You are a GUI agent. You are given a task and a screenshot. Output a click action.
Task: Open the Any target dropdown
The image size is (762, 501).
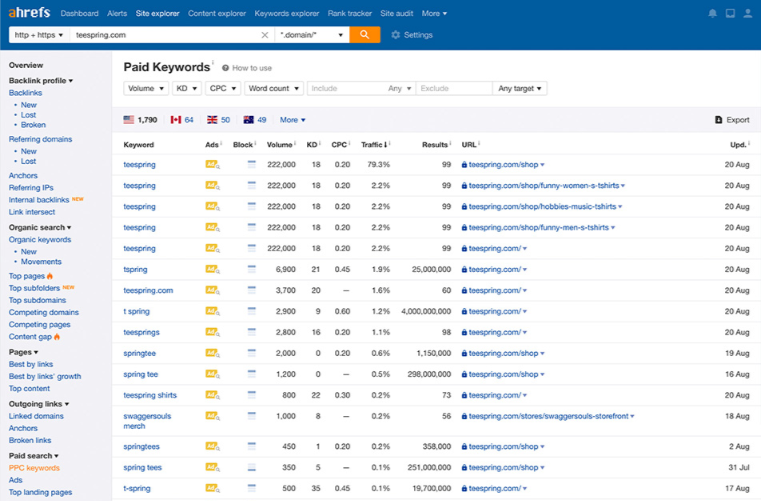[520, 88]
